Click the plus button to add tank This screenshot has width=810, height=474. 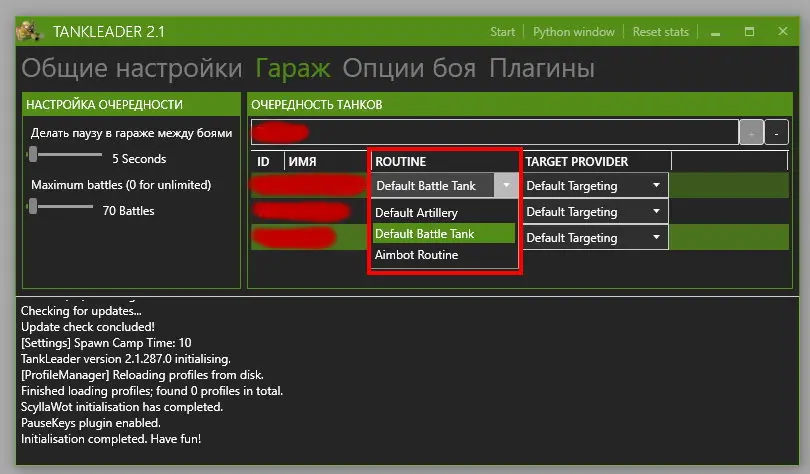click(750, 132)
